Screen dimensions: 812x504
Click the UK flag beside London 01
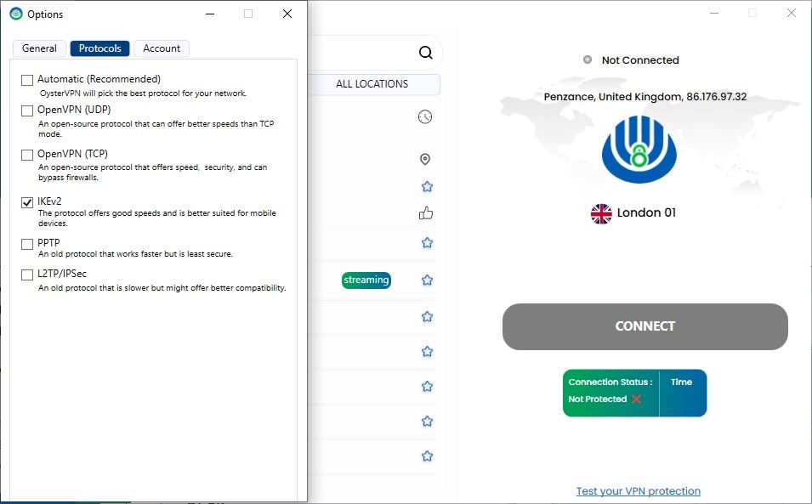click(x=601, y=213)
